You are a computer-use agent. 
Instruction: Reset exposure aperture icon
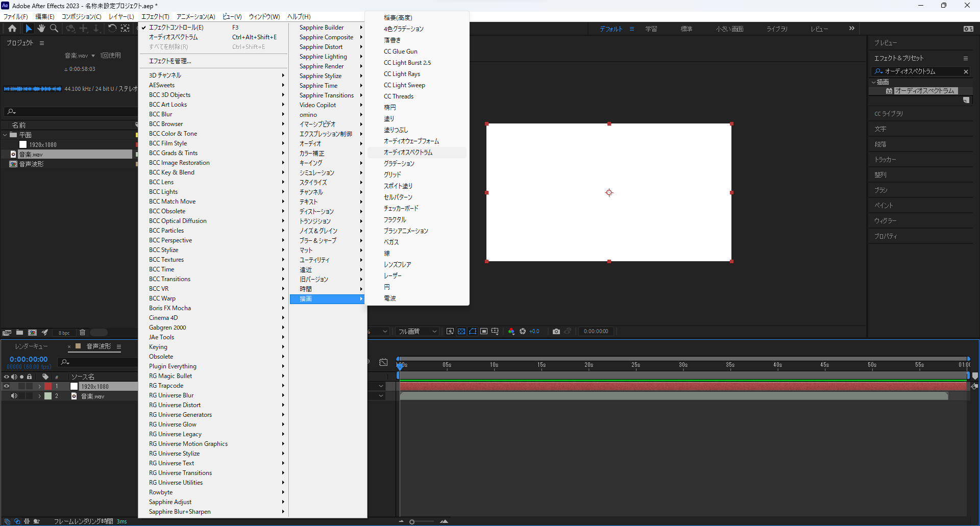(x=523, y=332)
